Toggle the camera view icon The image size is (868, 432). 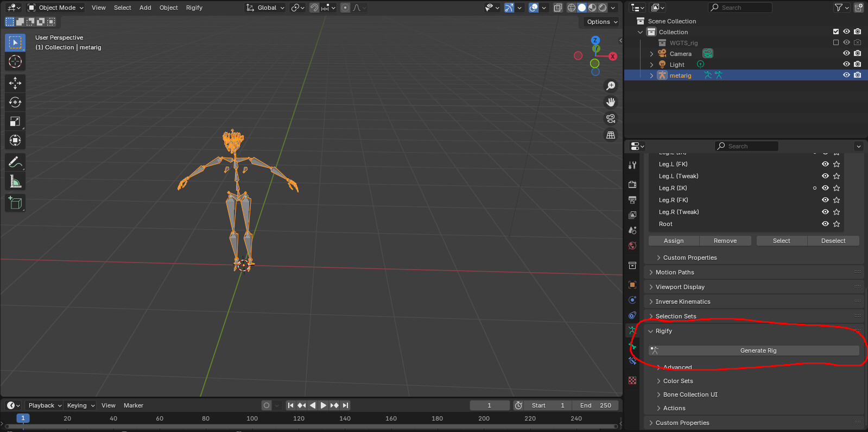click(x=611, y=118)
